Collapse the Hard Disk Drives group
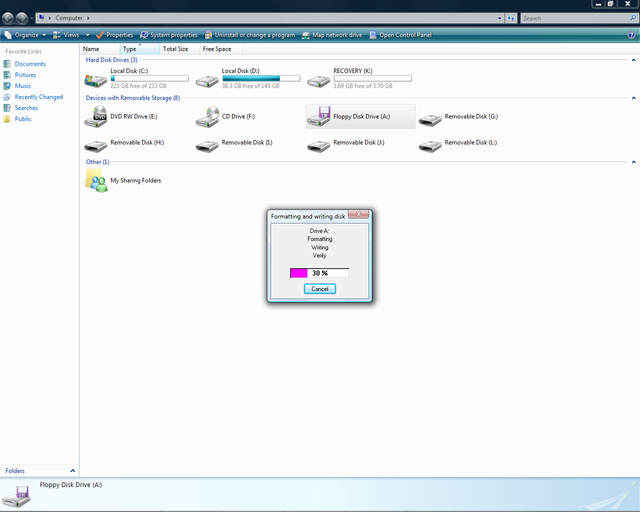Image resolution: width=640 pixels, height=512 pixels. 633,60
